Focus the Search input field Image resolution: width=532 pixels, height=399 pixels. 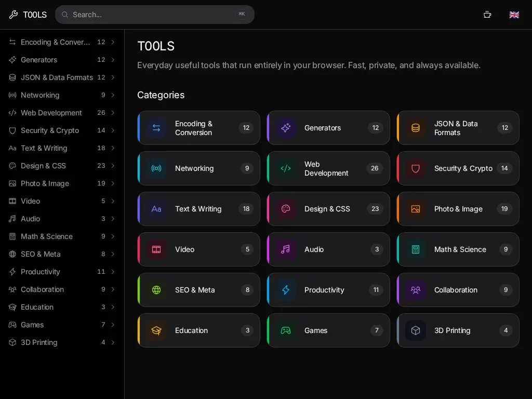[x=155, y=15]
